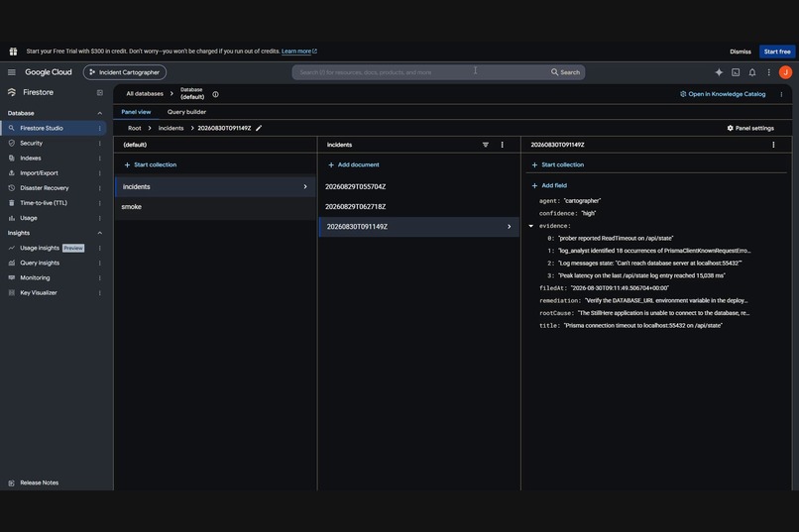
Task: Click the Disaster Recovery icon in sidebar
Action: coord(11,188)
